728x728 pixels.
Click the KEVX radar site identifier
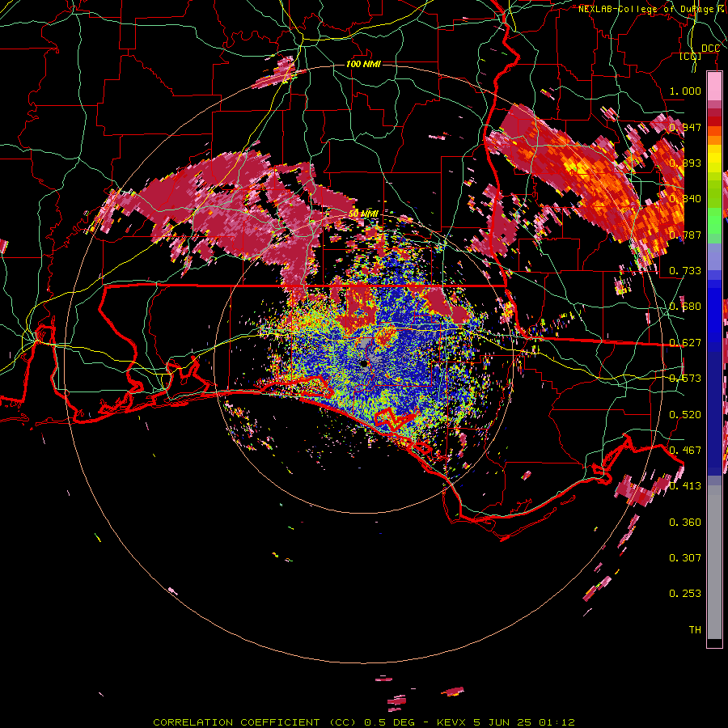click(x=452, y=722)
